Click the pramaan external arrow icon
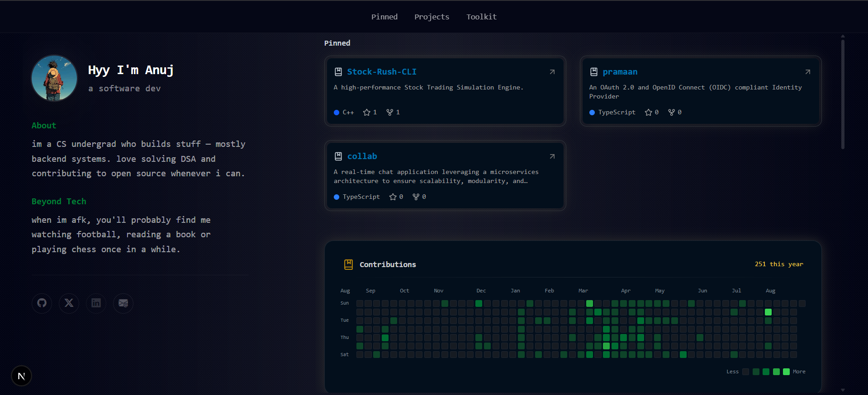This screenshot has width=868, height=395. pyautogui.click(x=808, y=72)
